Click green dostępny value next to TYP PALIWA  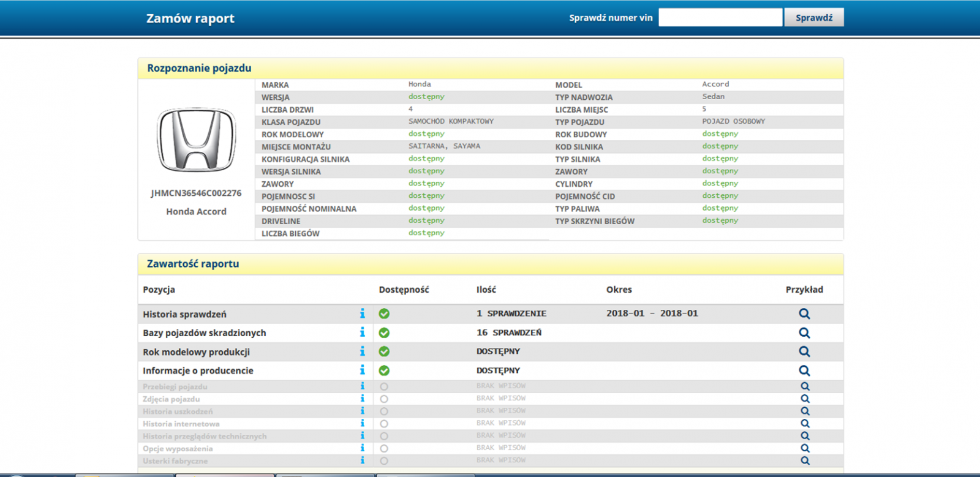(720, 208)
